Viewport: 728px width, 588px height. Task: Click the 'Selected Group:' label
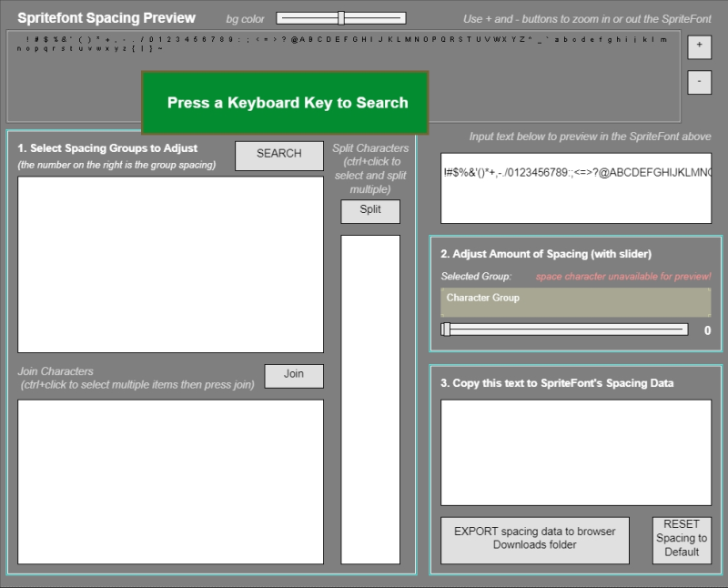coord(476,277)
